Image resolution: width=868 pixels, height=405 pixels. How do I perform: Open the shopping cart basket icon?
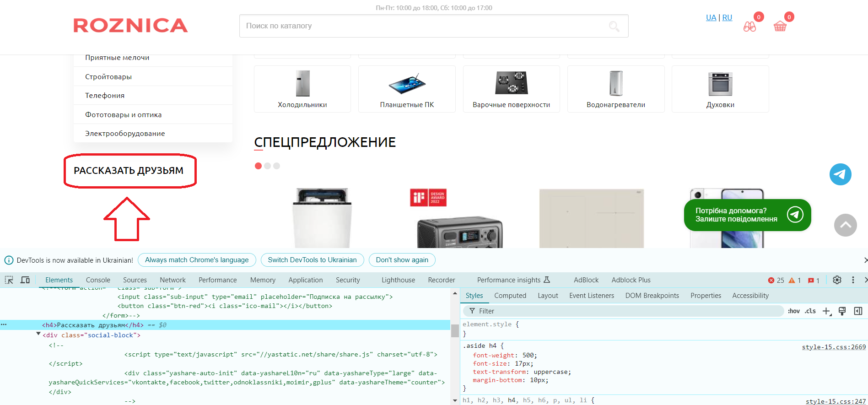tap(780, 27)
